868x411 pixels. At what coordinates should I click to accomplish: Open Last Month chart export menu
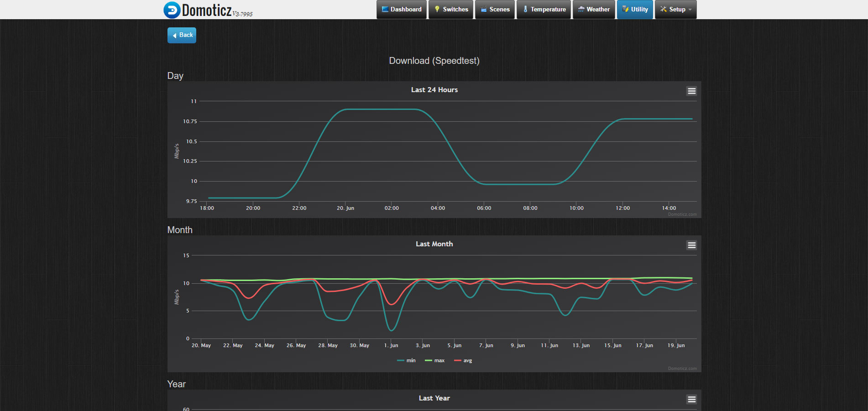point(691,245)
